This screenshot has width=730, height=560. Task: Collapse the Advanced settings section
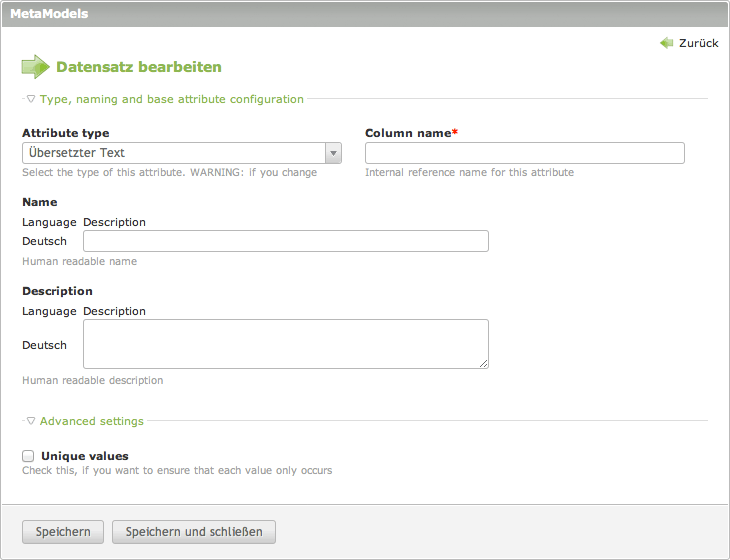tap(91, 421)
